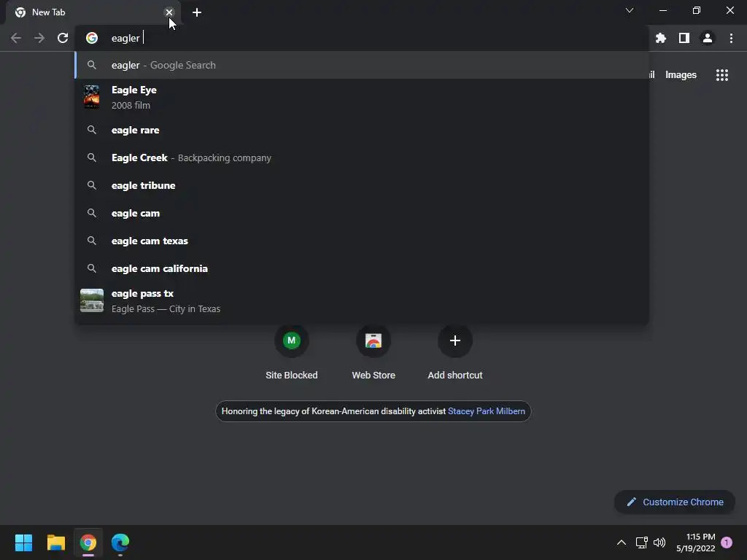
Task: Open a new tab with the plus button
Action: coord(197,12)
